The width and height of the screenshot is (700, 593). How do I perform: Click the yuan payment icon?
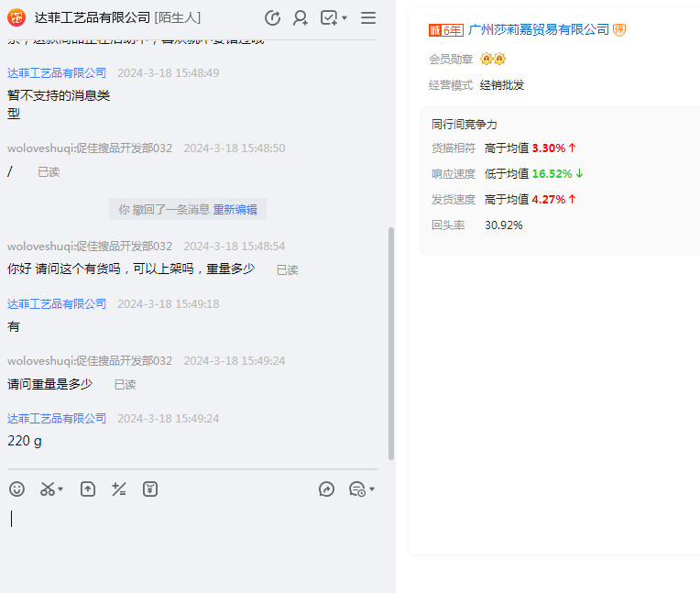[x=150, y=489]
